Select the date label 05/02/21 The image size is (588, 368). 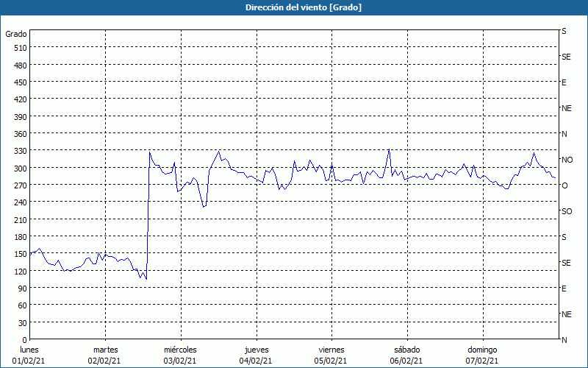(x=331, y=361)
